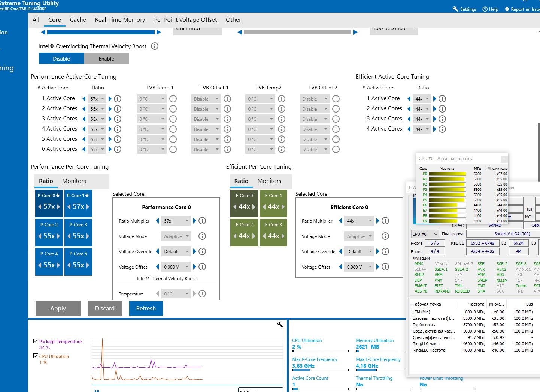Screen dimensions: 540x392
Task: Open the Real-Time Memory tab
Action: pos(120,20)
